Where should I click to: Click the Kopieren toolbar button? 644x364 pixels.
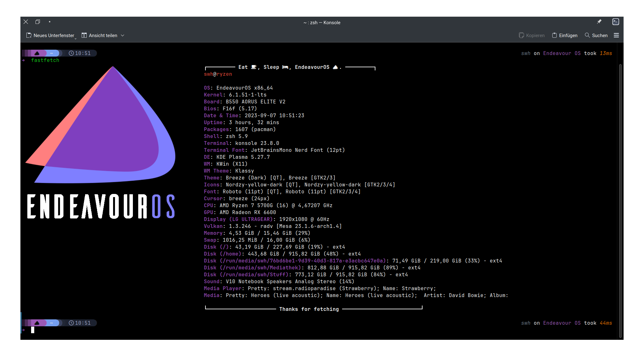point(532,36)
